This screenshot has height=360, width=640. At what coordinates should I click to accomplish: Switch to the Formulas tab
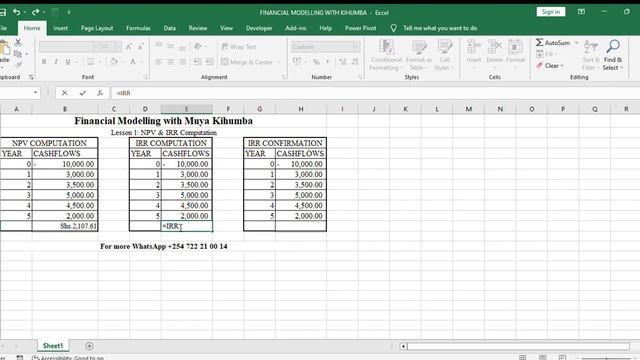[x=138, y=28]
